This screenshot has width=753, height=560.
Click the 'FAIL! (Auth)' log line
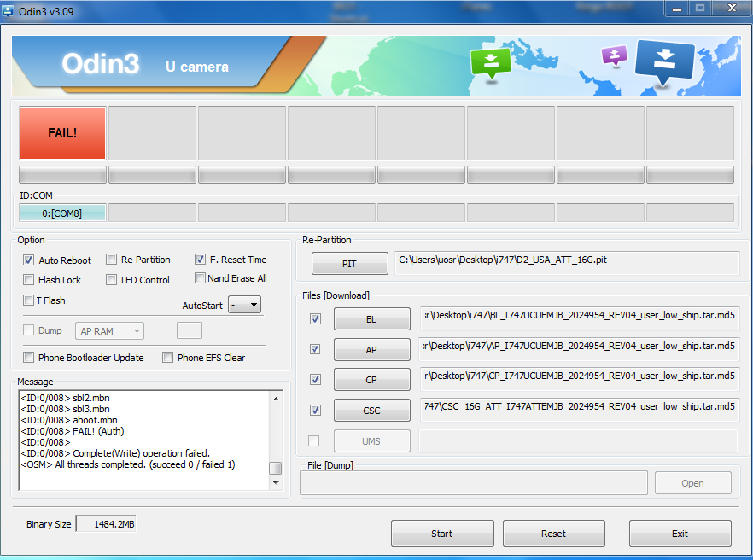(73, 431)
